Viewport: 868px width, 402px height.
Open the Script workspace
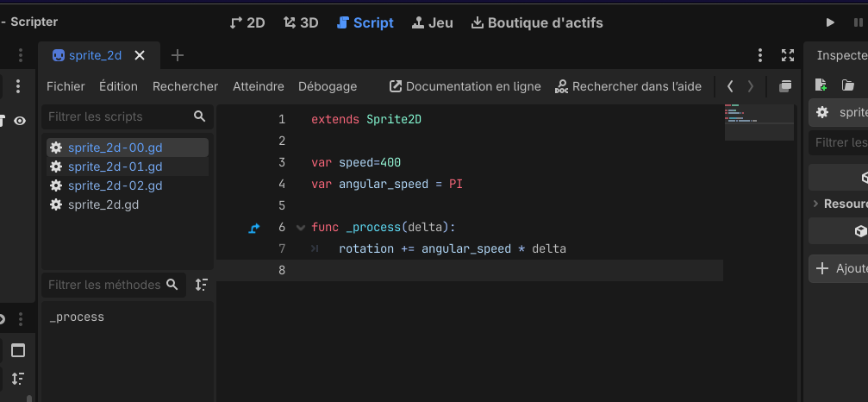[x=365, y=22]
